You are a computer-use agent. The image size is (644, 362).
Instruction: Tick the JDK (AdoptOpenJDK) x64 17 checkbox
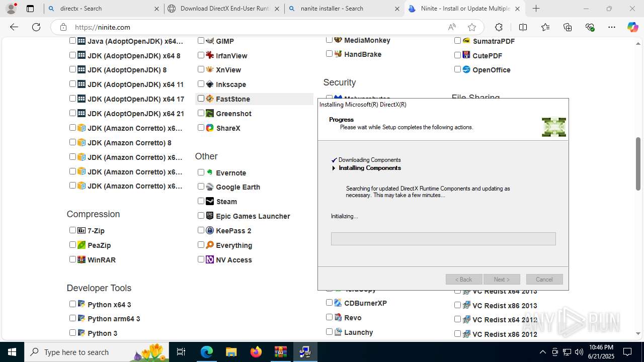(72, 99)
